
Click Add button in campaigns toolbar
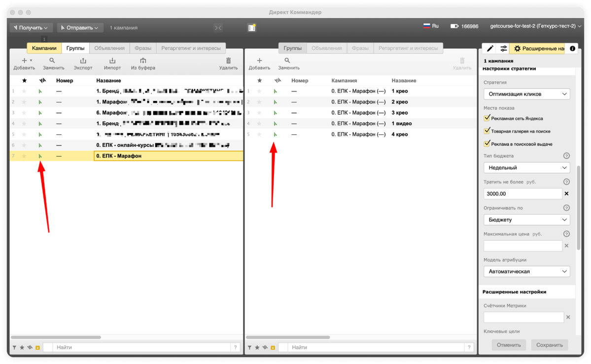pyautogui.click(x=24, y=64)
